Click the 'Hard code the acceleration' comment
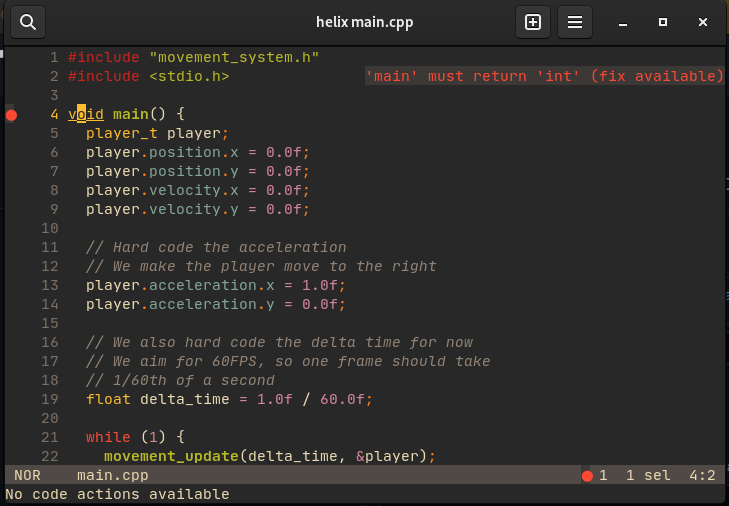 point(216,247)
